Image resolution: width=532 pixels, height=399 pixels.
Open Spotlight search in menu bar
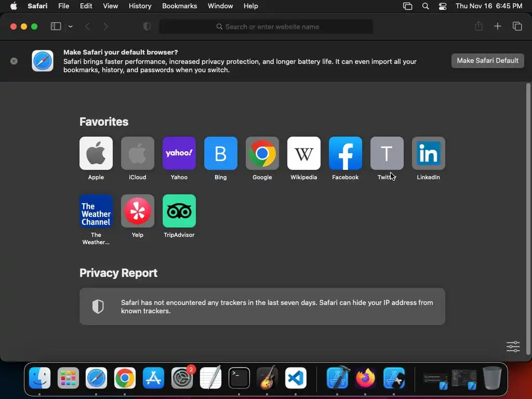point(425,6)
